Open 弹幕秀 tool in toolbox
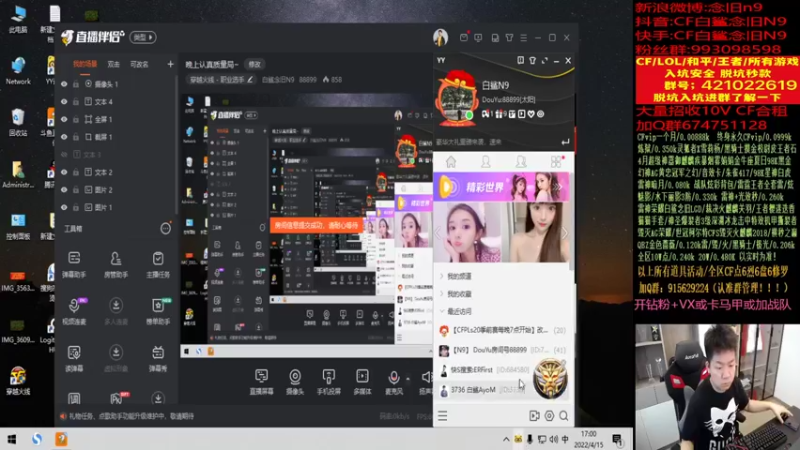This screenshot has height=450, width=800. [158, 358]
